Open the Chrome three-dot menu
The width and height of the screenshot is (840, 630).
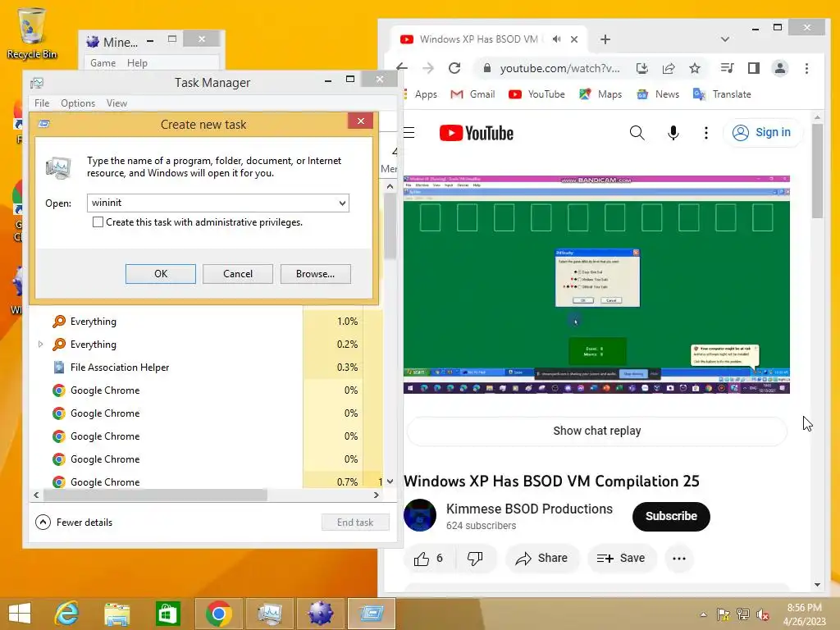pos(806,68)
